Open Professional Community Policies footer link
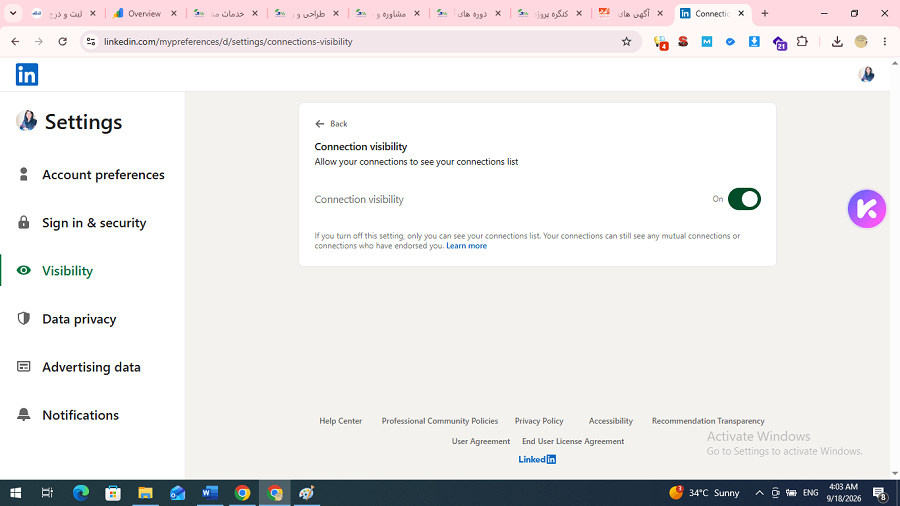 440,421
